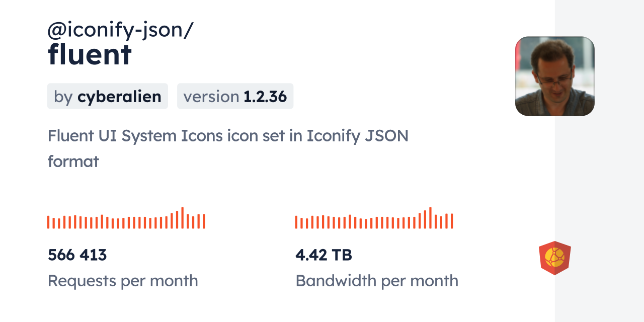Click the "Bandwidth per month" label

[x=376, y=281]
